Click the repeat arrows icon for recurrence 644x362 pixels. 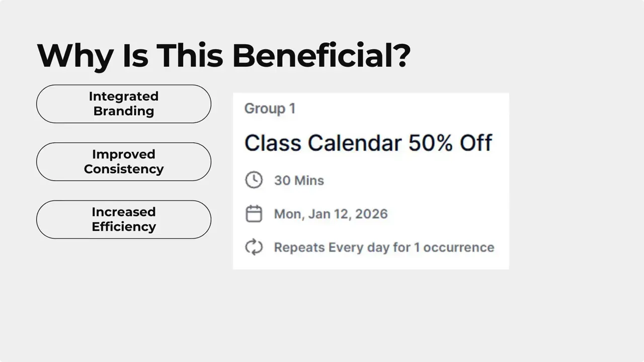[254, 247]
